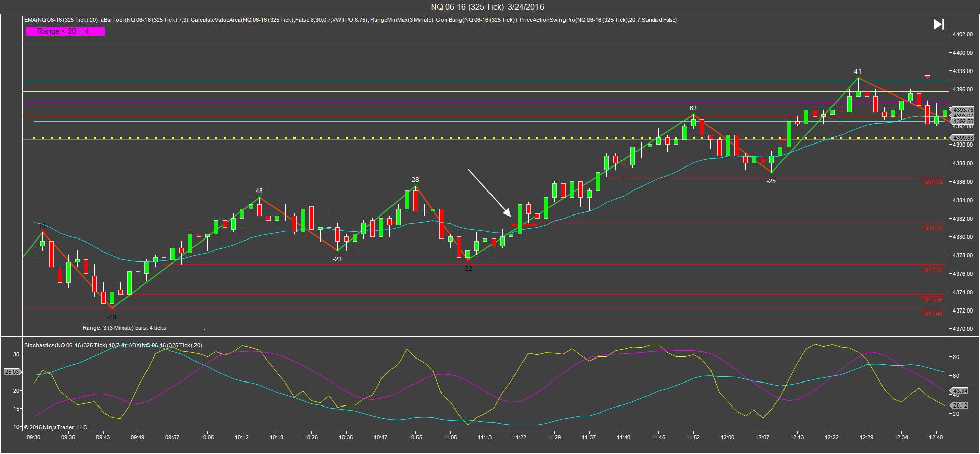Image resolution: width=980 pixels, height=454 pixels.
Task: Click the 15 level on the ADX axis
Action: tap(16, 409)
